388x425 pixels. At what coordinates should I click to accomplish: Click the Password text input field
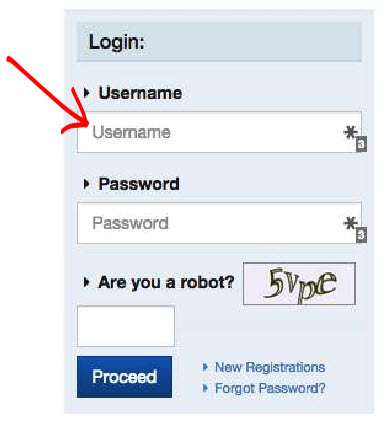pyautogui.click(x=219, y=223)
